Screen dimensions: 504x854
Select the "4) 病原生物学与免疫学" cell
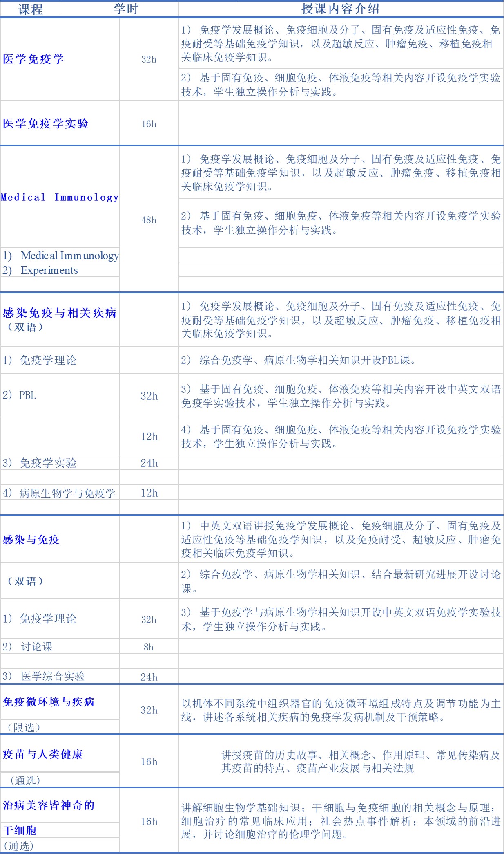[59, 493]
